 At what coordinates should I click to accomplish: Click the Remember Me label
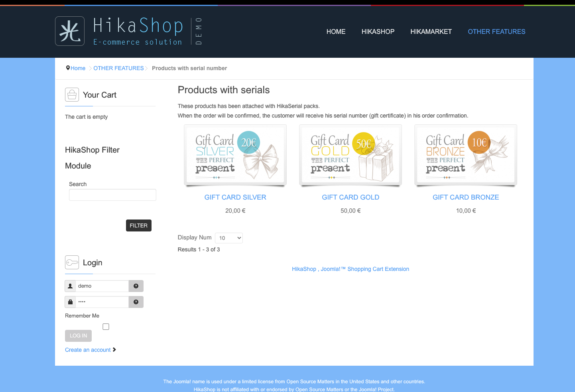82,316
